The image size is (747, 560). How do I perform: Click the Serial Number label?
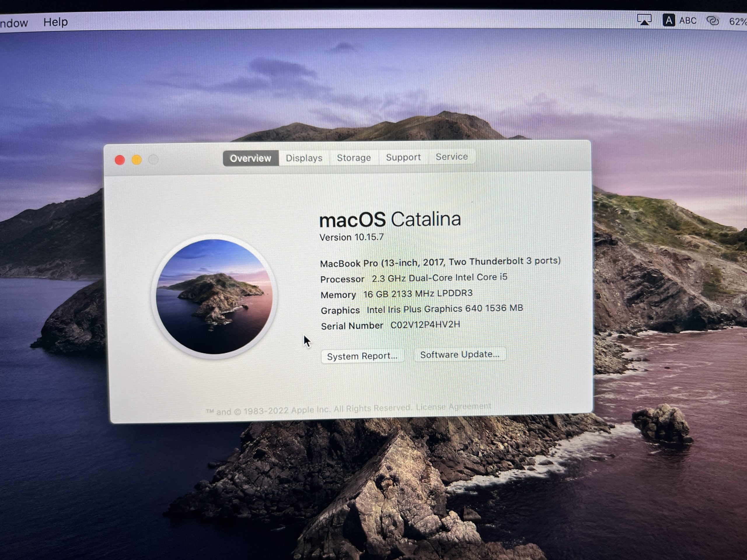coord(352,326)
